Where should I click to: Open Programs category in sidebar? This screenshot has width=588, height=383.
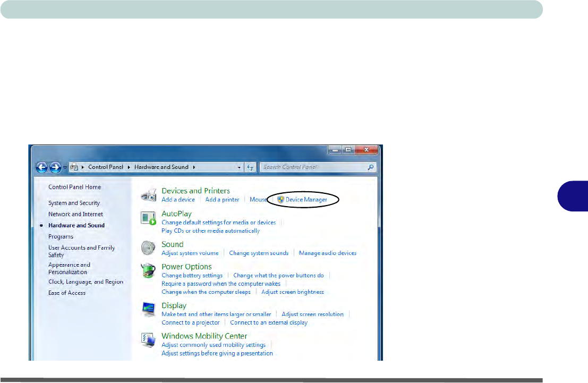coord(61,237)
